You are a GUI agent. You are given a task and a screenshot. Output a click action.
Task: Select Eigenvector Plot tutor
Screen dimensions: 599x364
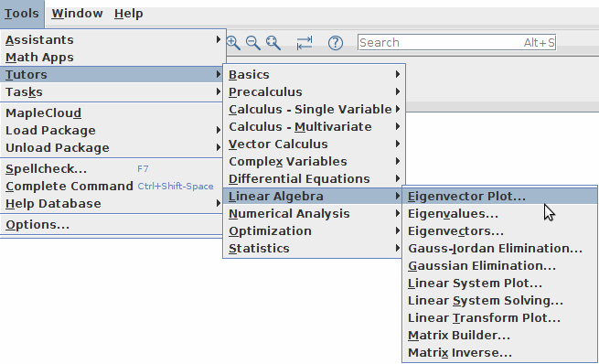tap(500, 197)
